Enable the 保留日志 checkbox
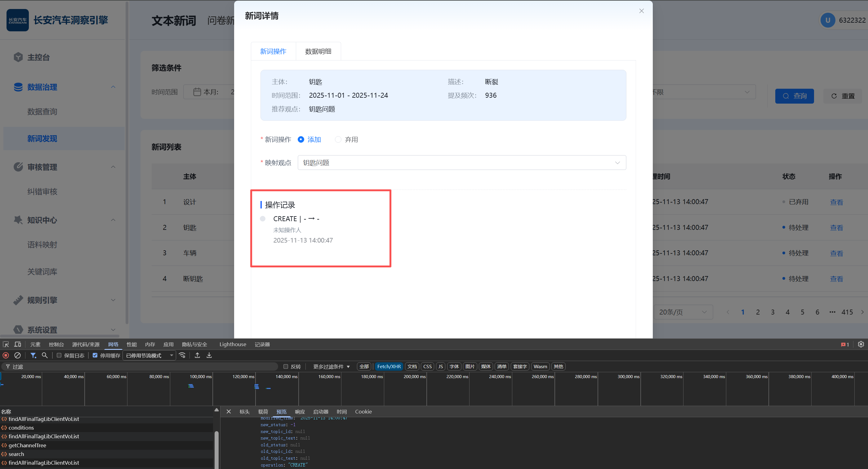Image resolution: width=868 pixels, height=469 pixels. click(59, 355)
